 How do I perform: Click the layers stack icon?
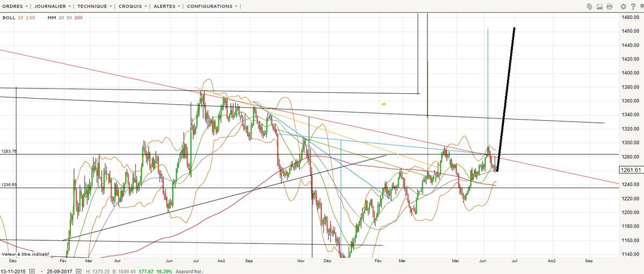pos(589,6)
